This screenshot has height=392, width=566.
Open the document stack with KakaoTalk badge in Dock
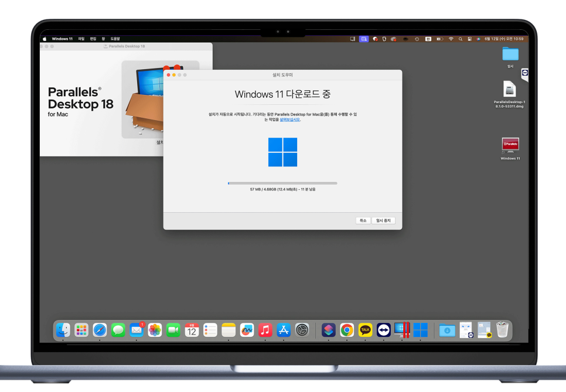pyautogui.click(x=485, y=330)
